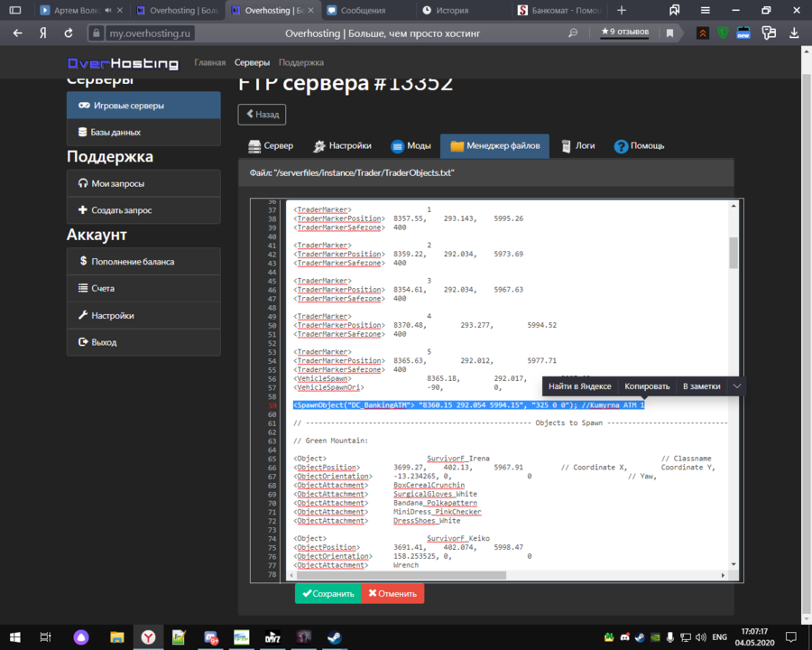Open the bookmarks collection icon

[x=674, y=10]
